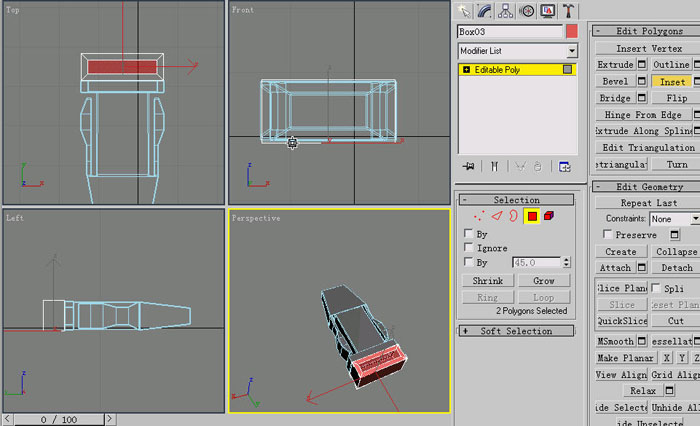The height and width of the screenshot is (426, 700).
Task: Click Remove Modifier trash icon
Action: coord(538,167)
